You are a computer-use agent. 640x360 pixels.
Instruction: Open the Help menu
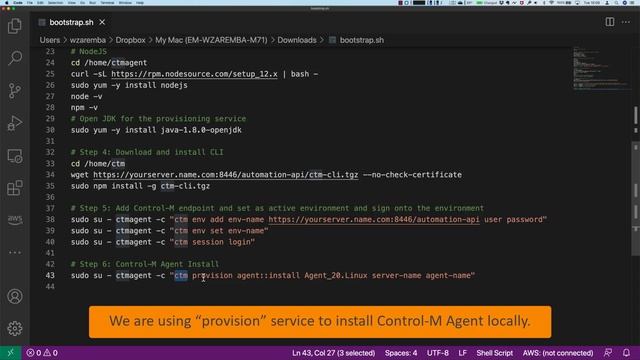[140, 2]
